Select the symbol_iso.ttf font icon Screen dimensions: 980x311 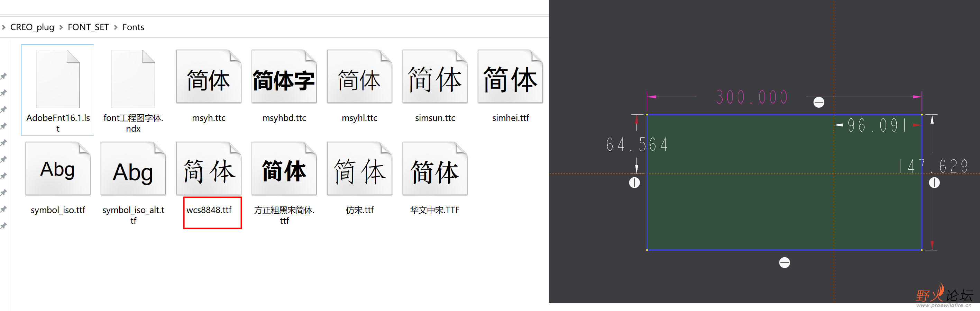pyautogui.click(x=58, y=169)
